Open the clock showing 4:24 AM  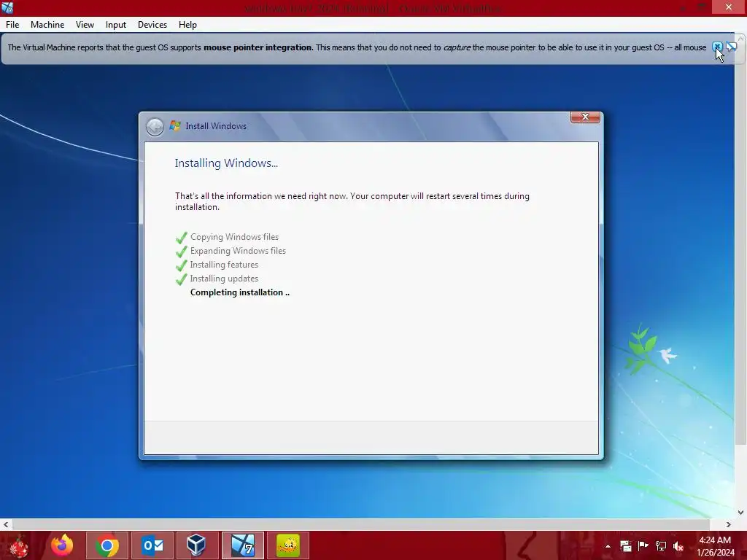click(x=716, y=546)
